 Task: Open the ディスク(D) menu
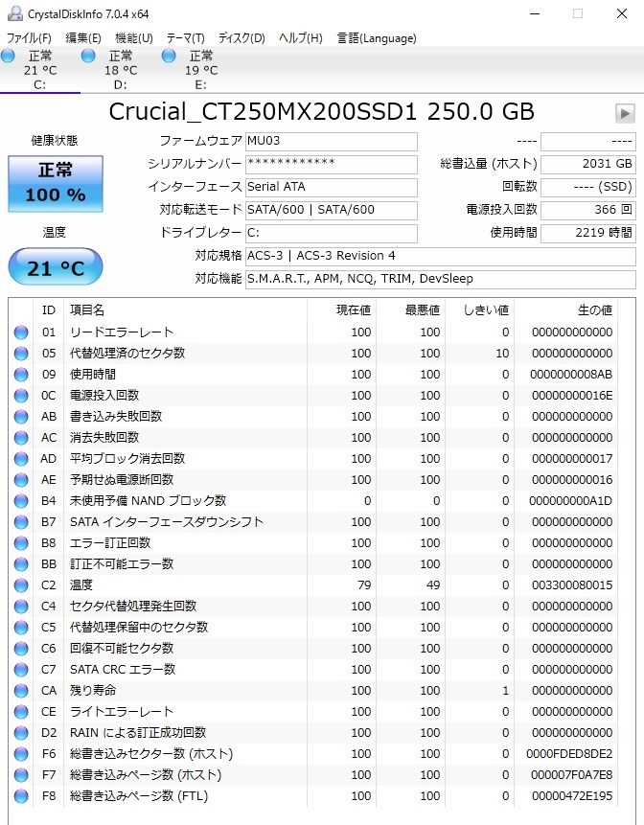click(x=241, y=38)
